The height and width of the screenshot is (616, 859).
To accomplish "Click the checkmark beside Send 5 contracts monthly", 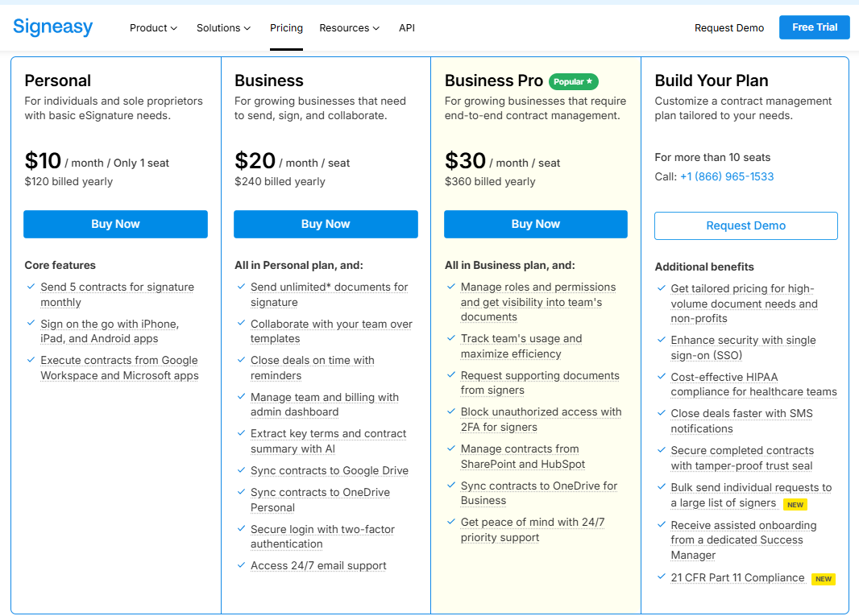I will coord(31,287).
